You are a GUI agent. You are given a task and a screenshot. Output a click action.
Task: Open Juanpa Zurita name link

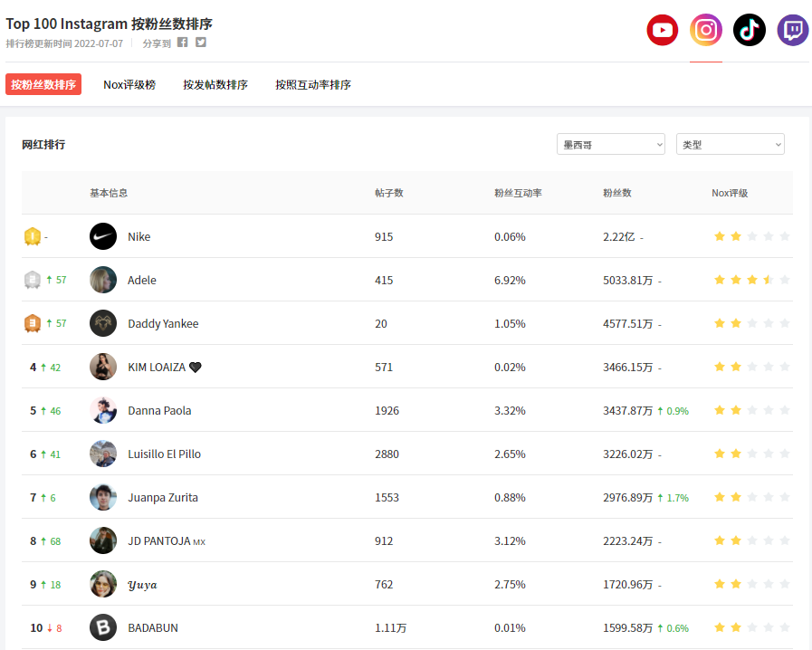(163, 498)
